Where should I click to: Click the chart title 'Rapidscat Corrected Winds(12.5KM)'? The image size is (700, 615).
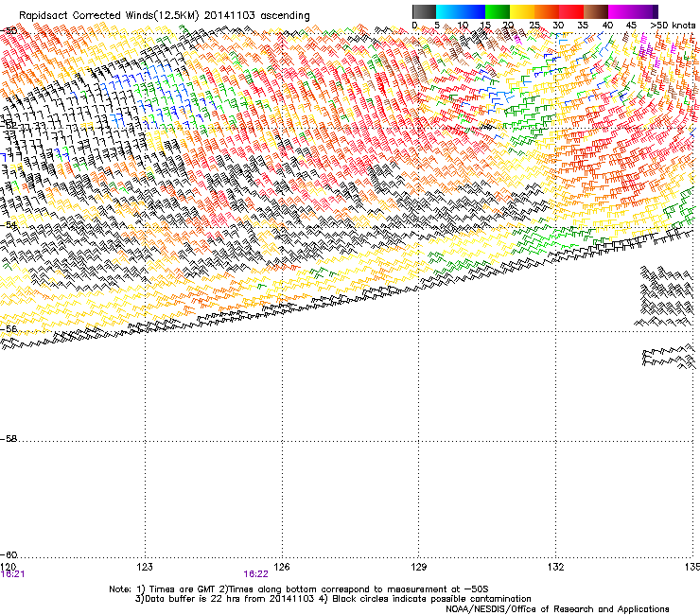click(x=109, y=16)
